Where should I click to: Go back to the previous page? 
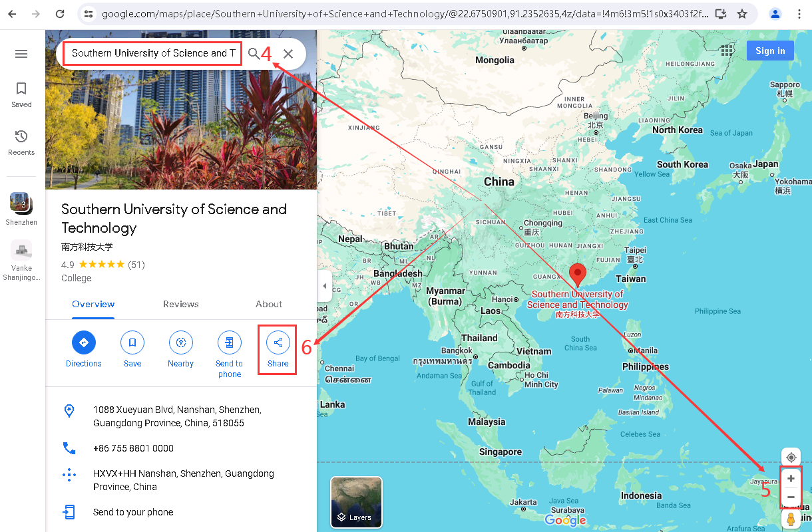point(12,13)
